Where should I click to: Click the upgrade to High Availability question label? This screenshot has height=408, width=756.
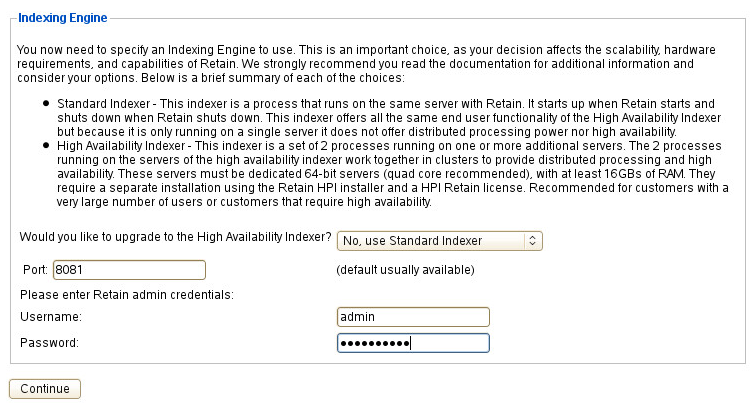click(175, 237)
